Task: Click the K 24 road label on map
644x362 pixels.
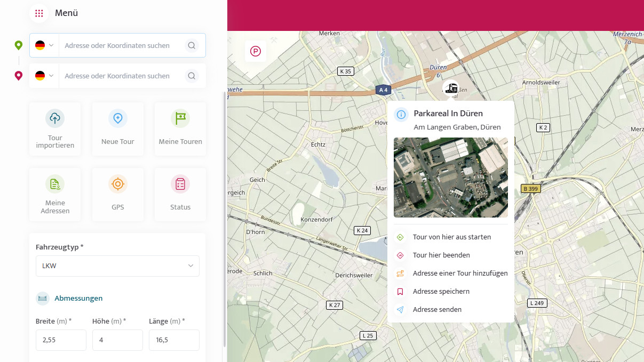Action: coord(362,230)
